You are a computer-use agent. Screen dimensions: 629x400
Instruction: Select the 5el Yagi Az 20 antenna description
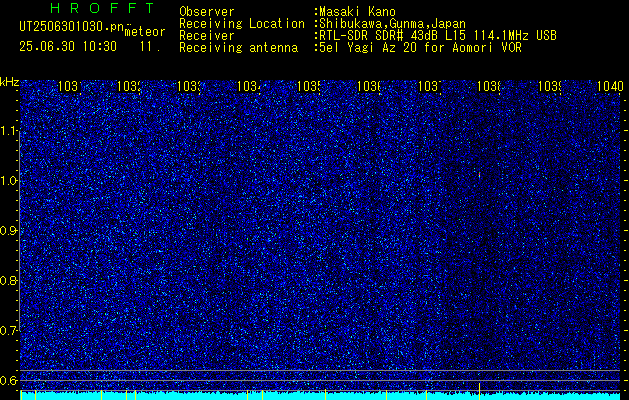[420, 48]
